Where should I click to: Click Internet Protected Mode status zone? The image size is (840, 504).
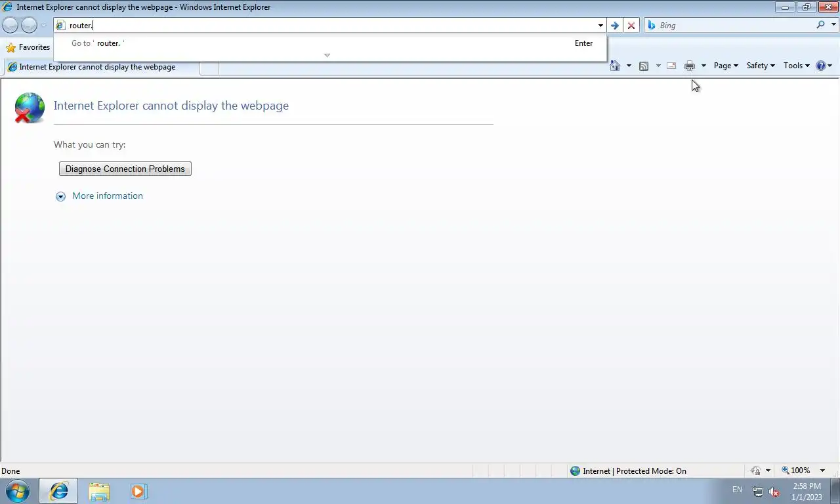click(x=628, y=471)
